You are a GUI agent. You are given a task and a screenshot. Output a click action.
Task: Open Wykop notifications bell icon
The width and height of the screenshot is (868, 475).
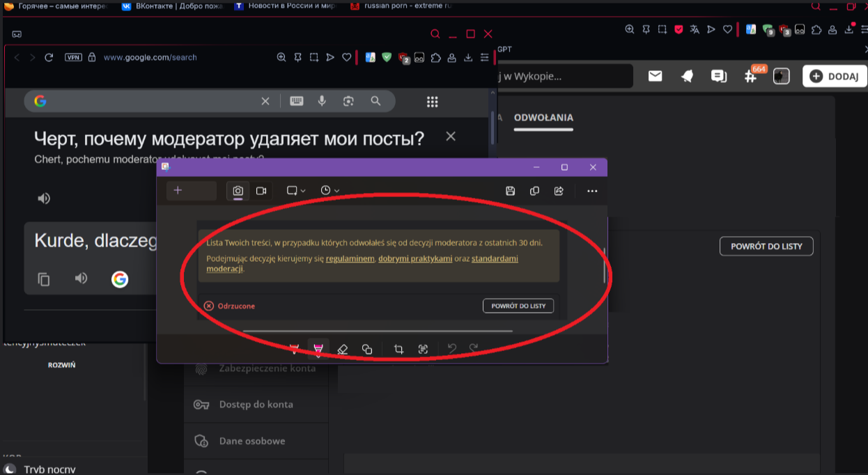click(x=687, y=77)
